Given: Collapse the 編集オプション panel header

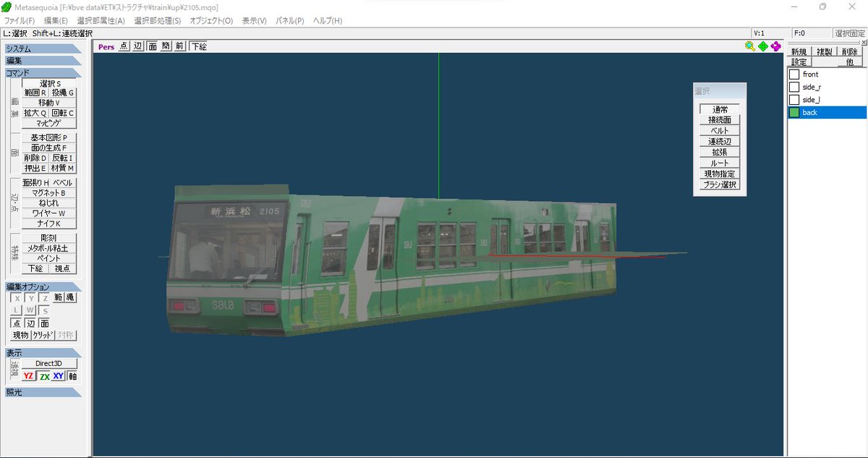Looking at the screenshot, I should click(43, 287).
